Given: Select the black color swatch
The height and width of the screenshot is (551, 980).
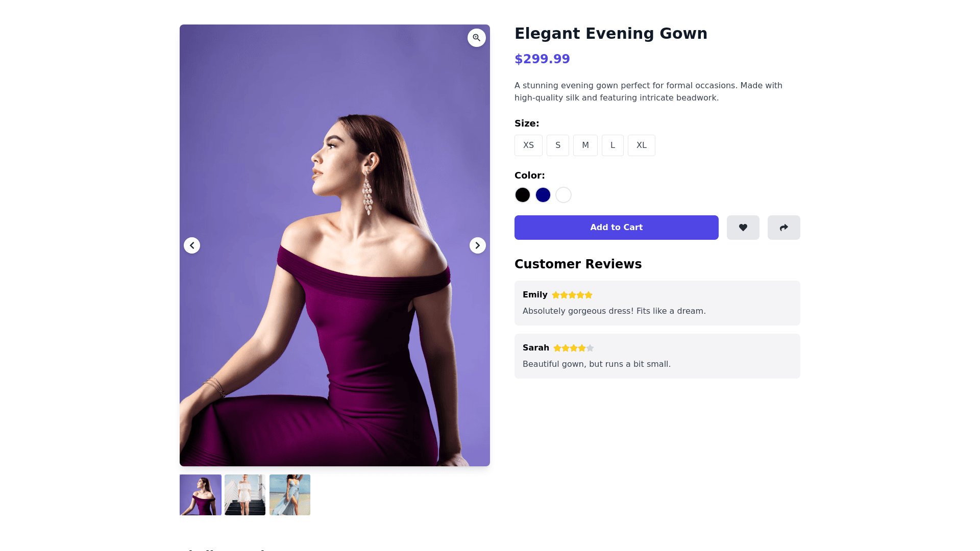Looking at the screenshot, I should (523, 195).
